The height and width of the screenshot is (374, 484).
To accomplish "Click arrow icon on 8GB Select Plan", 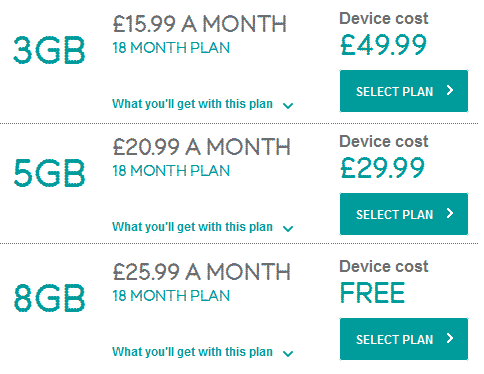I will tap(450, 338).
